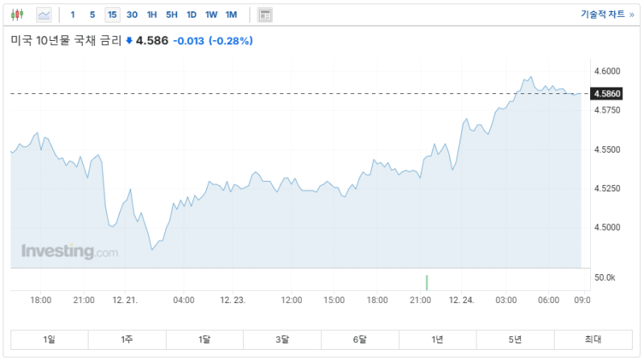
Task: Switch the interval to 1D
Action: tap(192, 14)
